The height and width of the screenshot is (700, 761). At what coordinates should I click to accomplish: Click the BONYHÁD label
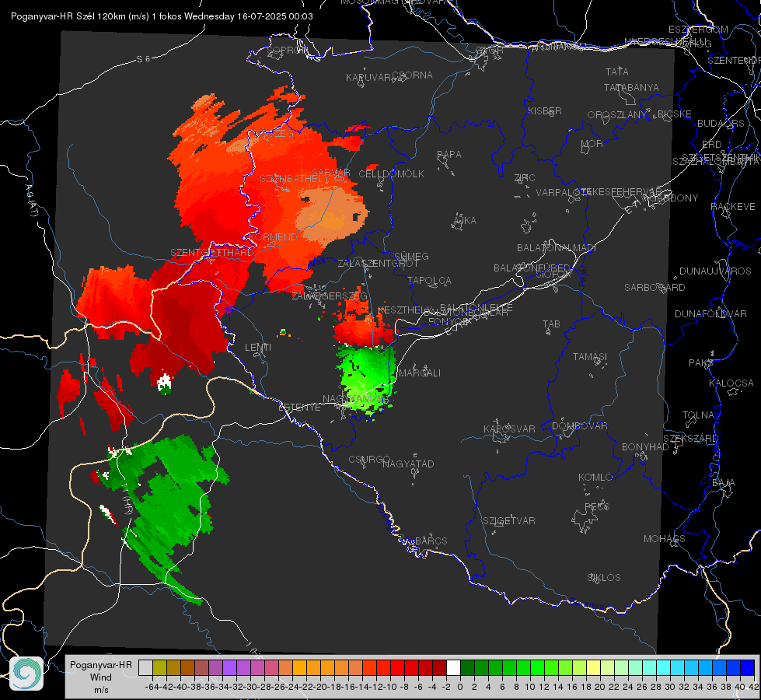tap(645, 447)
